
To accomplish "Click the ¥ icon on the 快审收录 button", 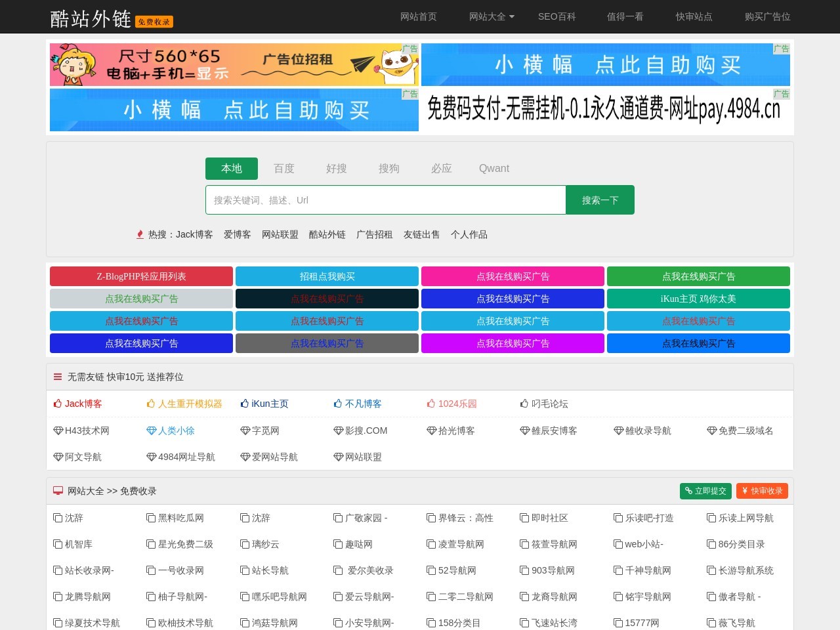I will (x=745, y=491).
